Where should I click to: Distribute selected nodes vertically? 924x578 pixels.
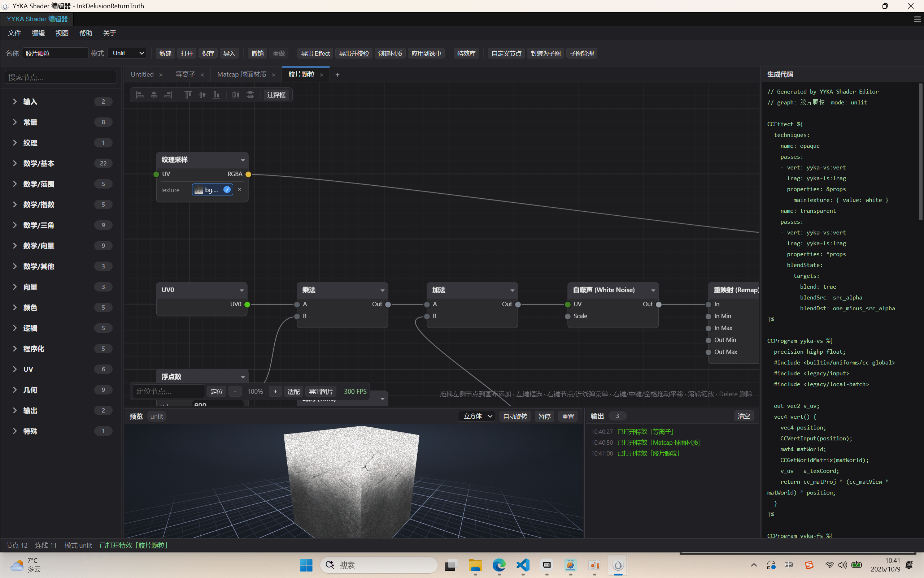coord(250,95)
